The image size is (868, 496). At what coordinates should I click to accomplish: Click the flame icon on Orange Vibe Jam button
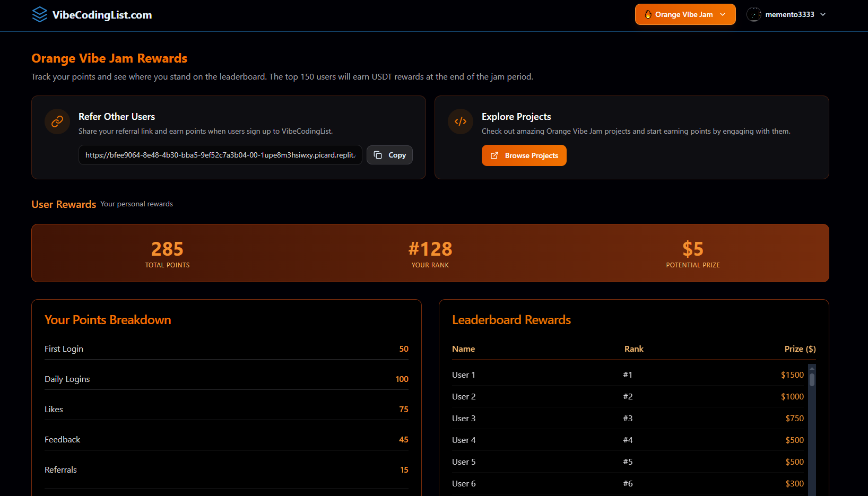pyautogui.click(x=648, y=14)
